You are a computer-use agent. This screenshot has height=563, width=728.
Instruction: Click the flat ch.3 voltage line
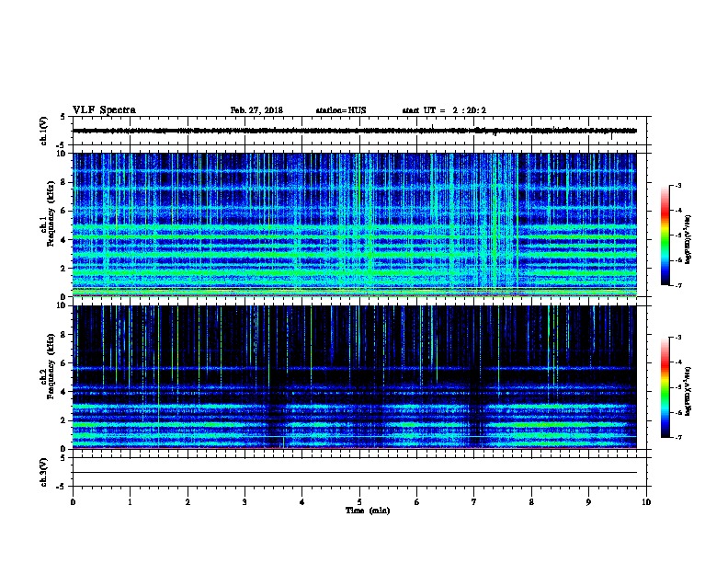355,473
